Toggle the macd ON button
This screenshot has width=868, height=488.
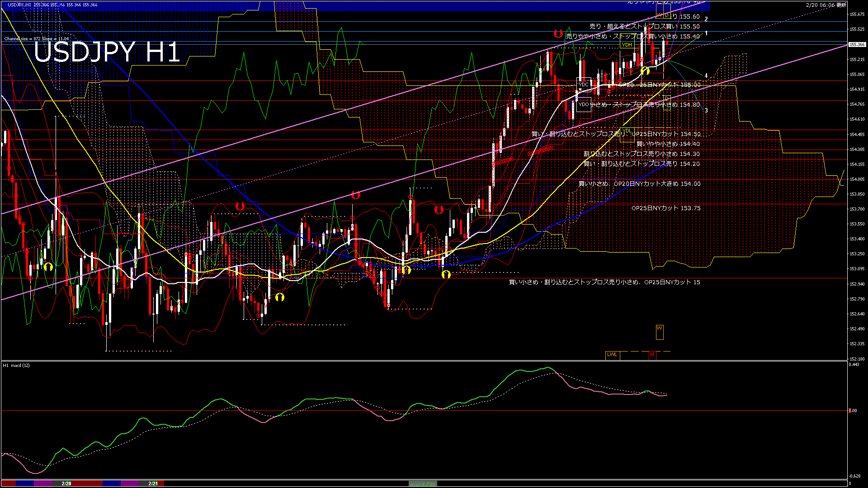(x=423, y=484)
